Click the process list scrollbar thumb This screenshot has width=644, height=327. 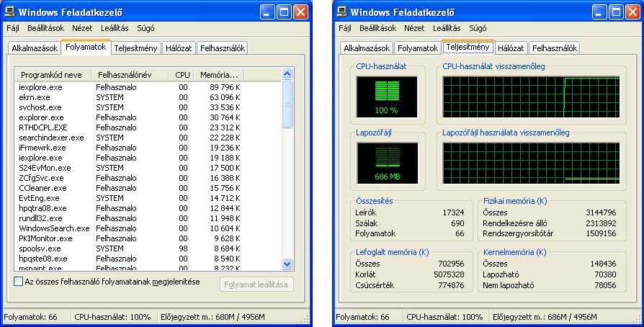287,104
